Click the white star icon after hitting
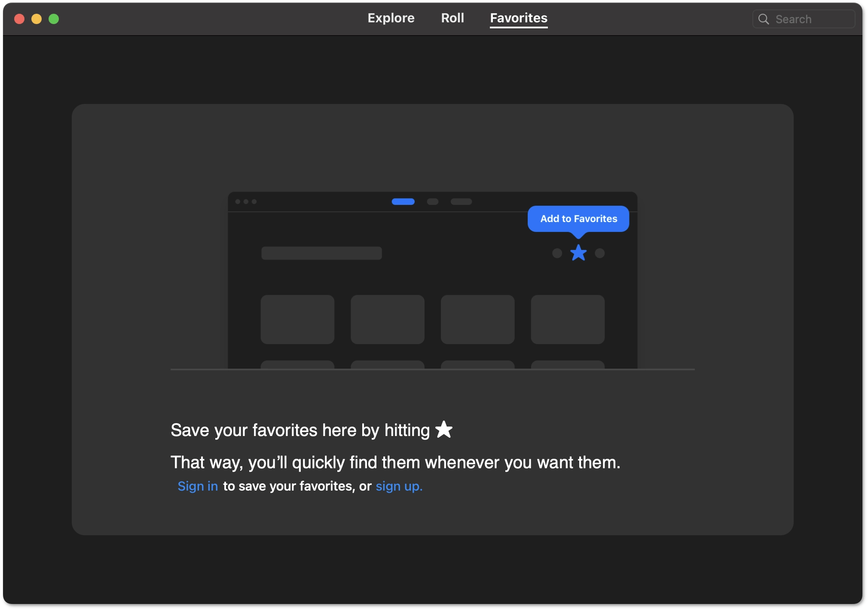This screenshot has height=610, width=868. point(443,430)
